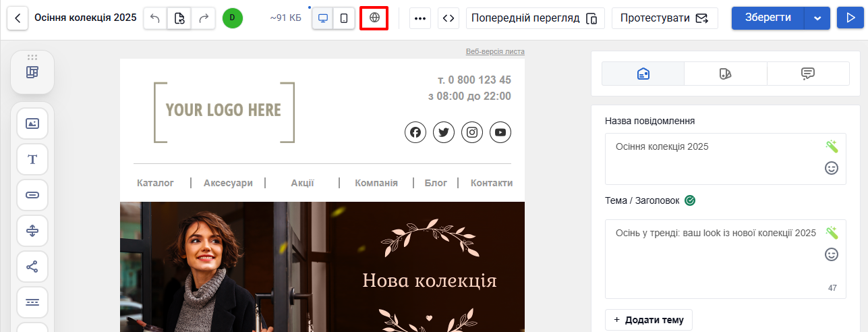Select the image block tool

[32, 123]
